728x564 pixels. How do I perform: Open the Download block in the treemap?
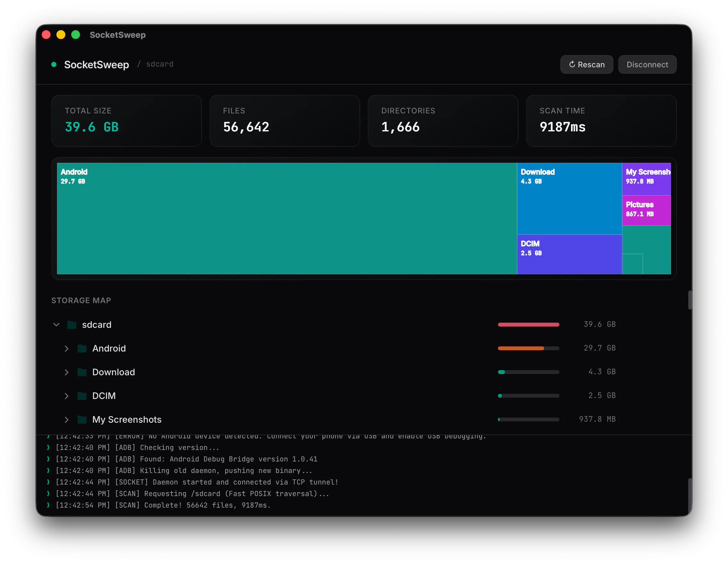click(569, 198)
